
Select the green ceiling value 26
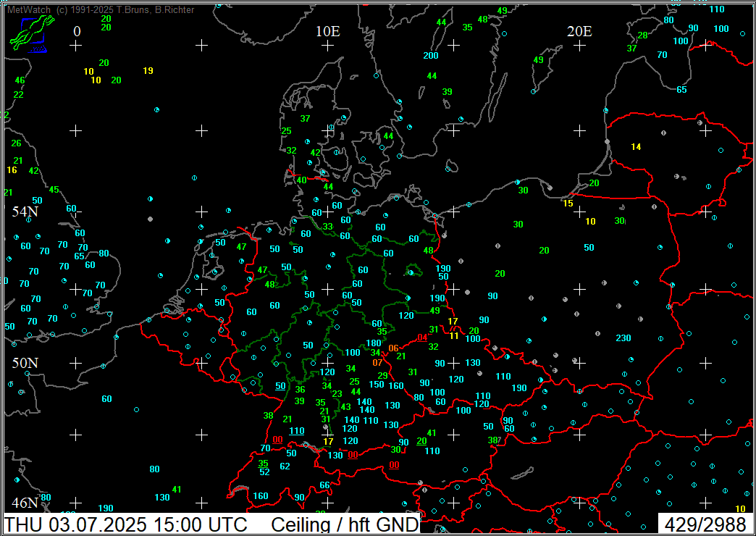click(17, 143)
